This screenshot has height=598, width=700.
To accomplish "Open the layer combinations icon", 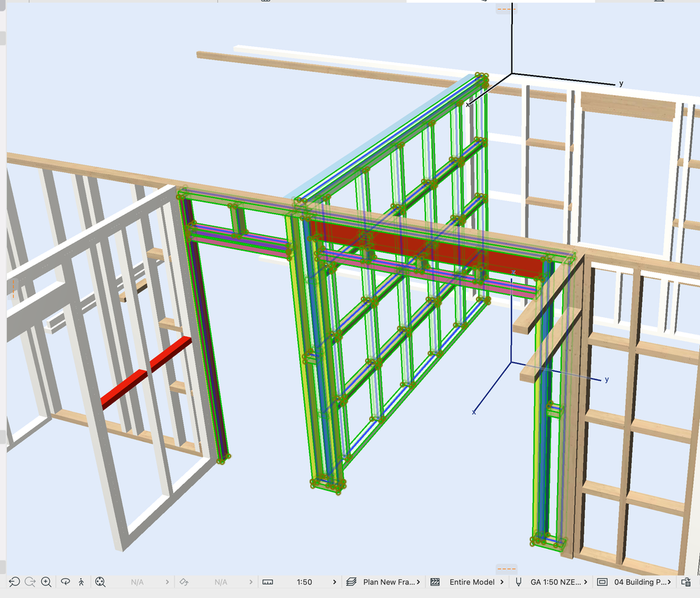I will tap(351, 582).
